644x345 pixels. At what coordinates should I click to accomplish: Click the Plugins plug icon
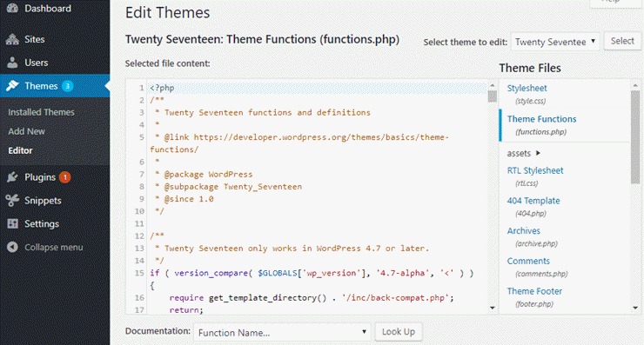coord(12,176)
